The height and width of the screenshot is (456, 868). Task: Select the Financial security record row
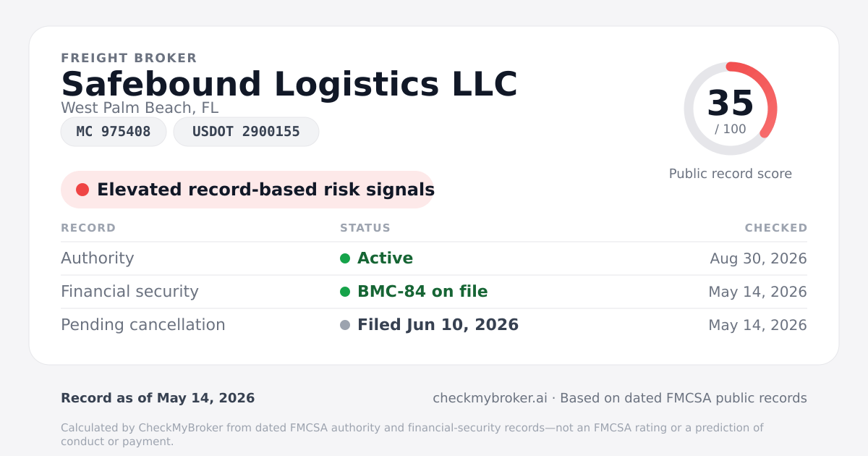tap(434, 292)
